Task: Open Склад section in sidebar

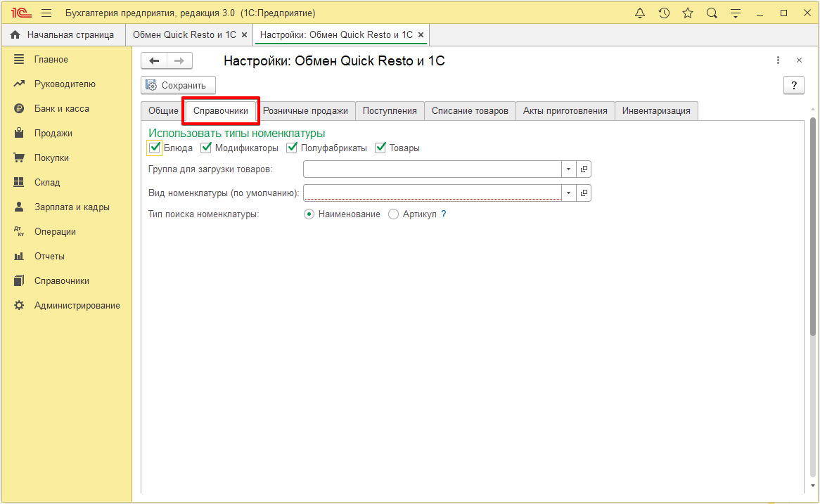Action: pyautogui.click(x=66, y=183)
